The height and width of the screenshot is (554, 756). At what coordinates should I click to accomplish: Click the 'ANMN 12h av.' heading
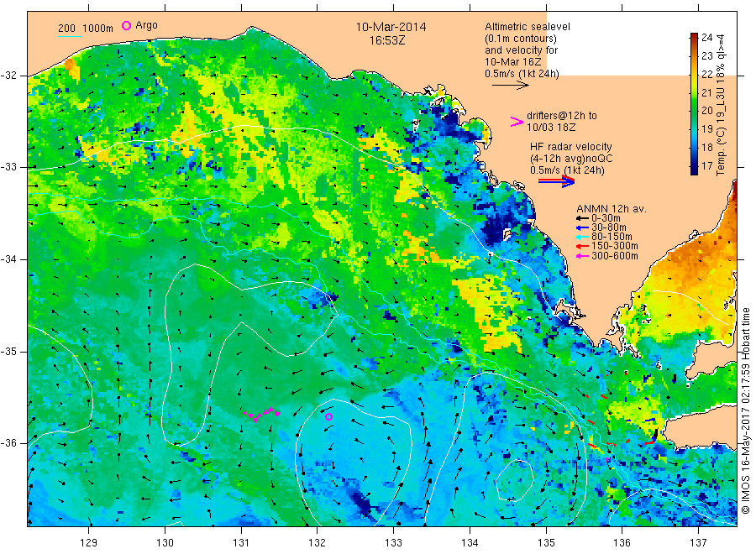[612, 209]
